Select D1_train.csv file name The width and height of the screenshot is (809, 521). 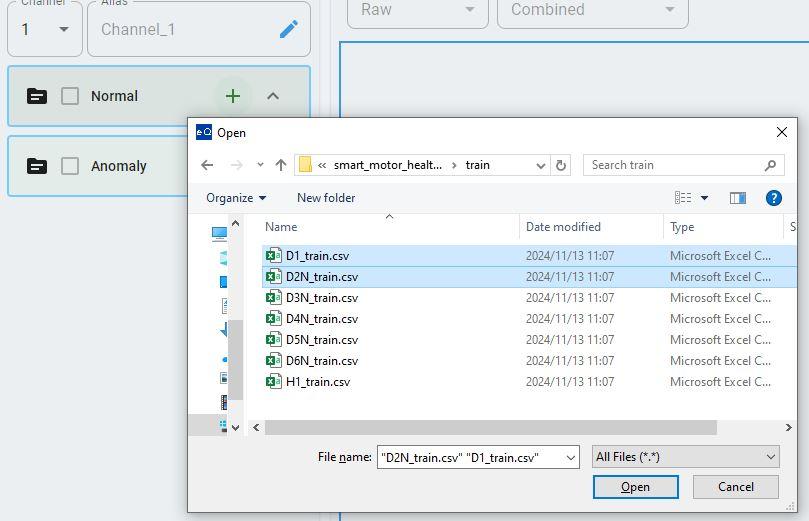click(x=317, y=256)
